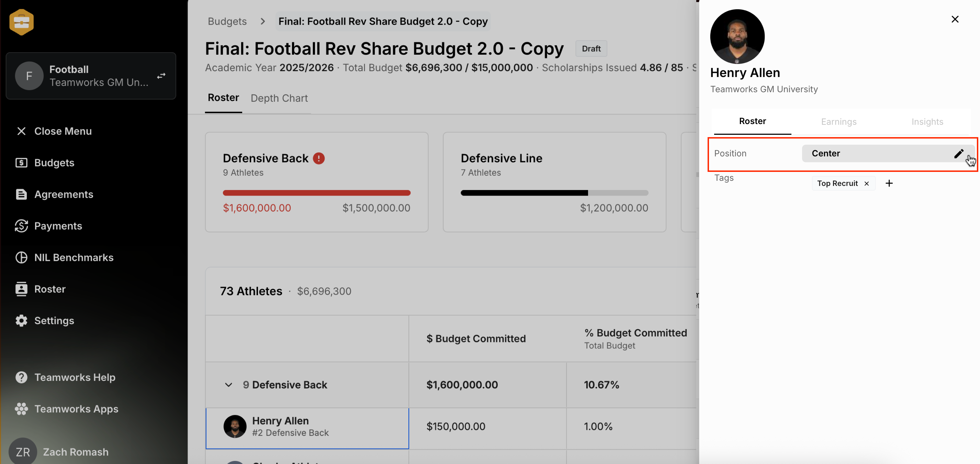Click the Defensive Line position card
Screen dimensions: 980x464
click(x=554, y=182)
